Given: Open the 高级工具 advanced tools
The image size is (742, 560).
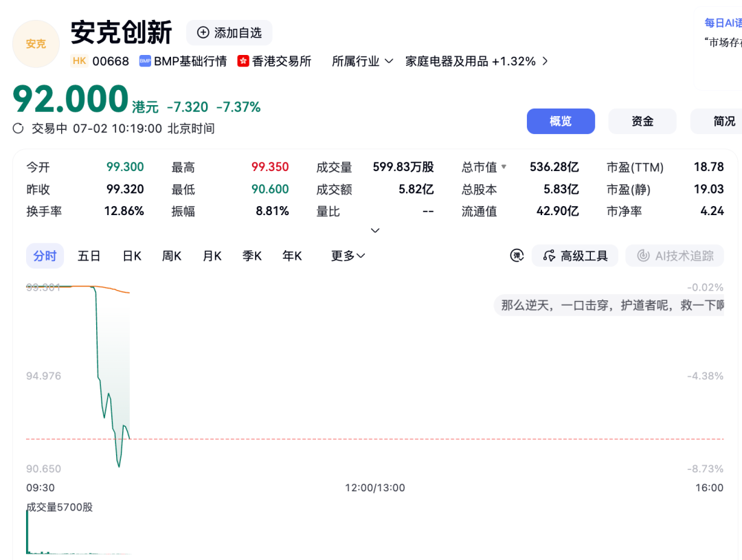Looking at the screenshot, I should [575, 256].
